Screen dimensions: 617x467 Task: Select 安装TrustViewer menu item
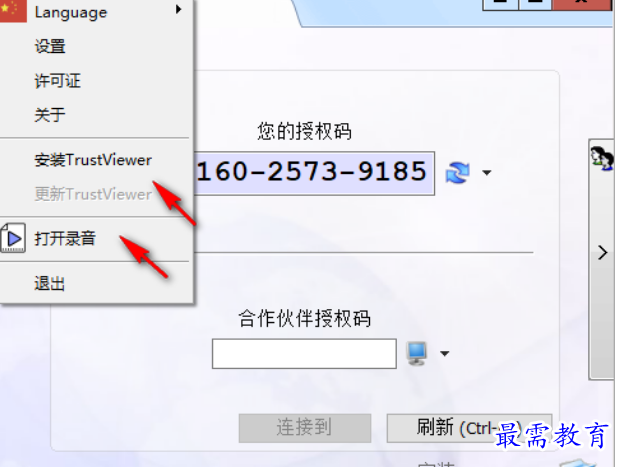(94, 160)
